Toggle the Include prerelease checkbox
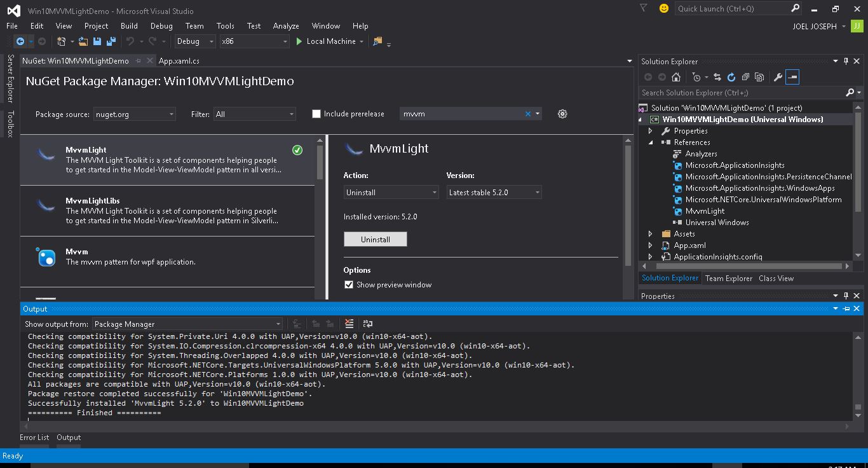This screenshot has width=868, height=468. coord(316,114)
